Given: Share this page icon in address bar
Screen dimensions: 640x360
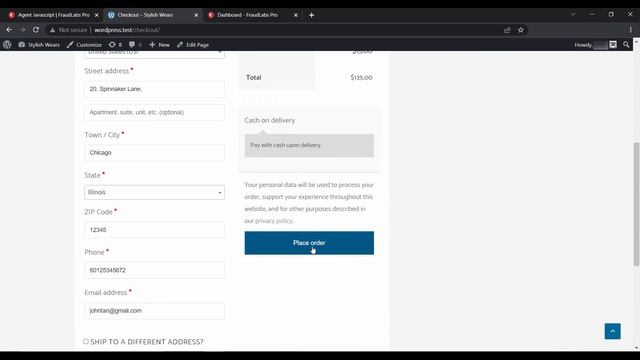Looking at the screenshot, I should click(x=507, y=30).
